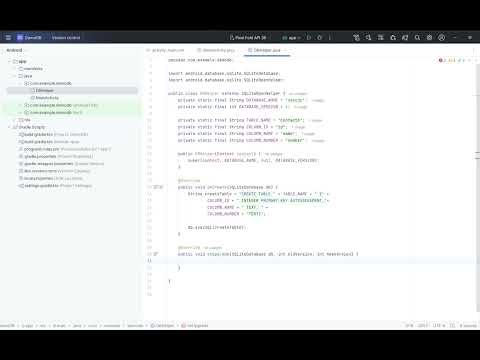
Task: Click the package com.example.demodb line
Action: 200,60
